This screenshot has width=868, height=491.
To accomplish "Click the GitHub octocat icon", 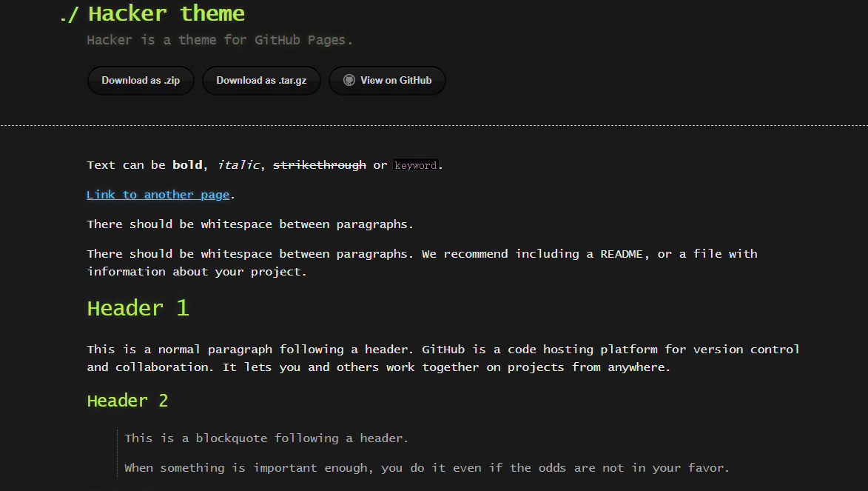I will (x=349, y=80).
